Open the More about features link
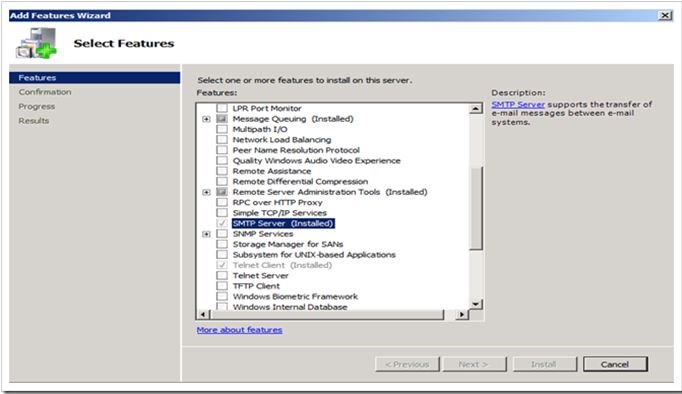The image size is (682, 394). (x=239, y=330)
